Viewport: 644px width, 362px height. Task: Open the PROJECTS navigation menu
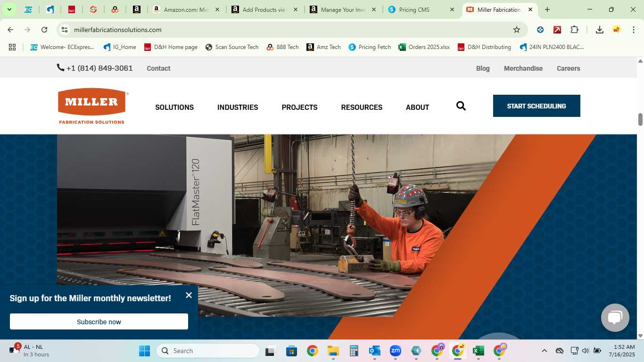(299, 107)
